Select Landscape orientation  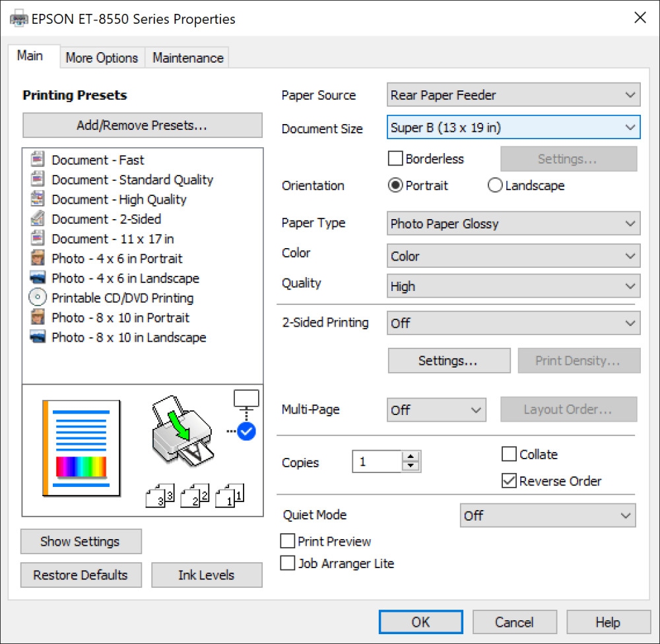[x=495, y=185]
